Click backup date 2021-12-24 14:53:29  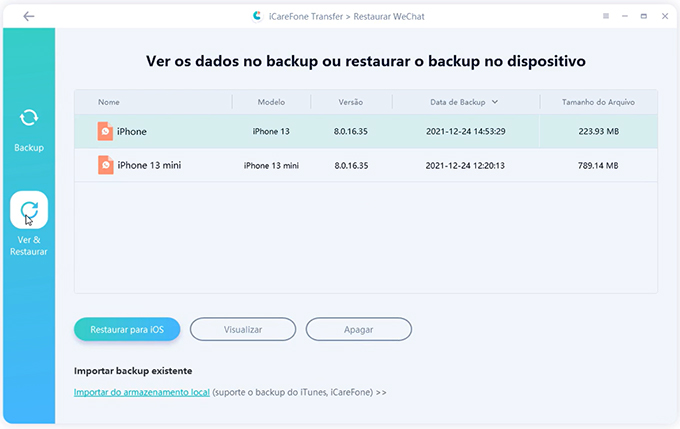466,131
